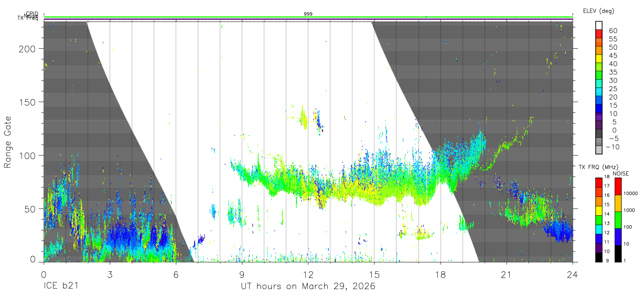Click the 'TX Freq' label at top left
The height and width of the screenshot is (297, 644).
click(x=28, y=19)
